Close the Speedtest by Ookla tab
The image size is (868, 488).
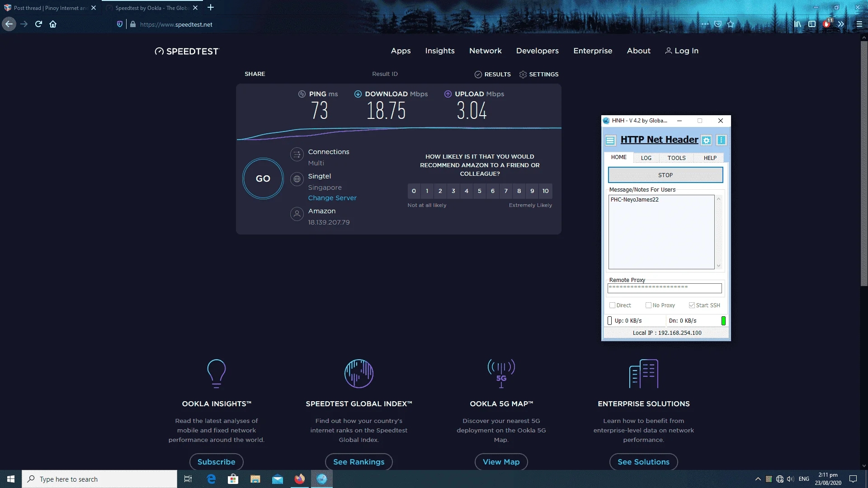[195, 8]
